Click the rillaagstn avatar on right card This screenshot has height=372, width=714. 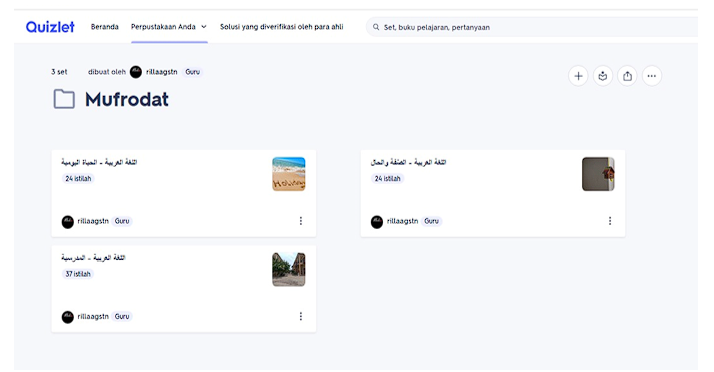(377, 222)
